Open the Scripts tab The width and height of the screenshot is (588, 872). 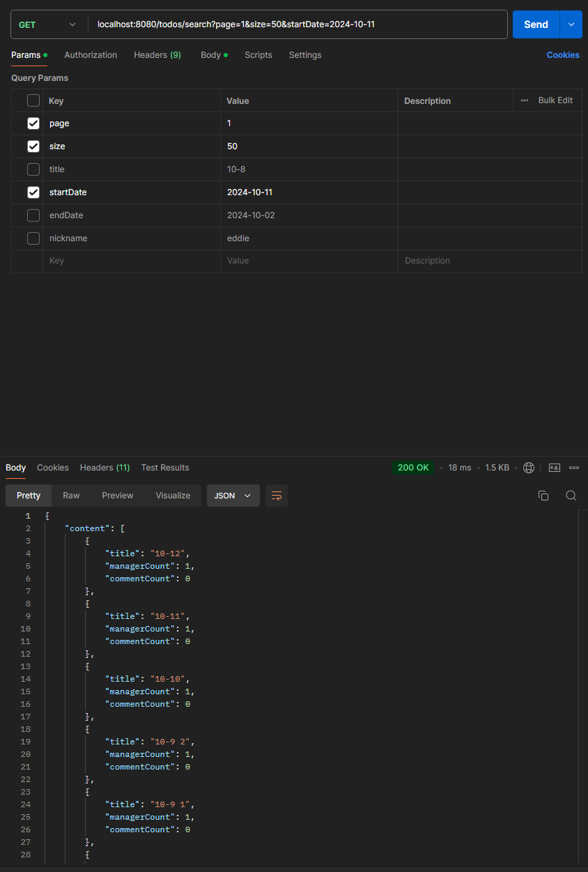tap(258, 55)
